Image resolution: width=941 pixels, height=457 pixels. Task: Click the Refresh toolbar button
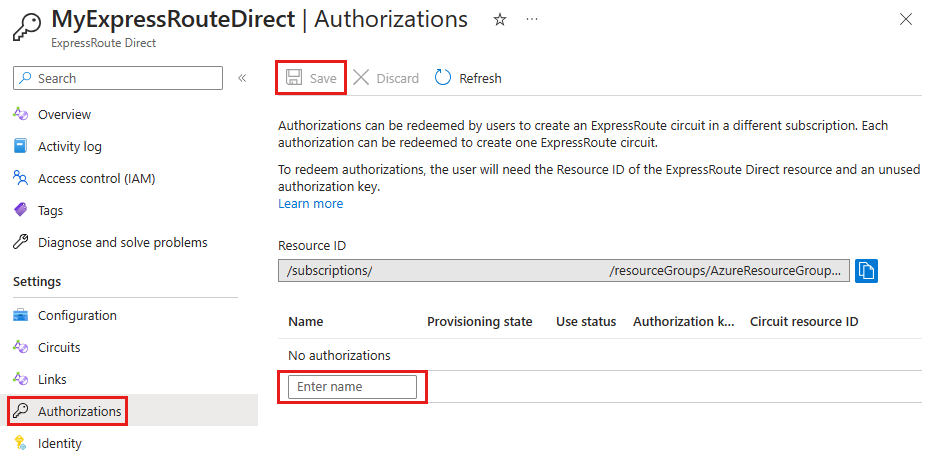tap(468, 78)
